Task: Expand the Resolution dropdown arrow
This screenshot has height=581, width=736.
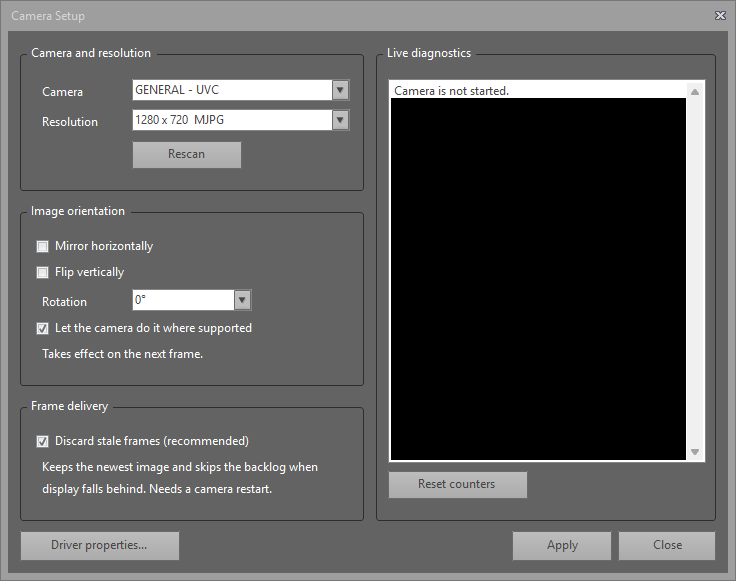Action: click(x=340, y=120)
